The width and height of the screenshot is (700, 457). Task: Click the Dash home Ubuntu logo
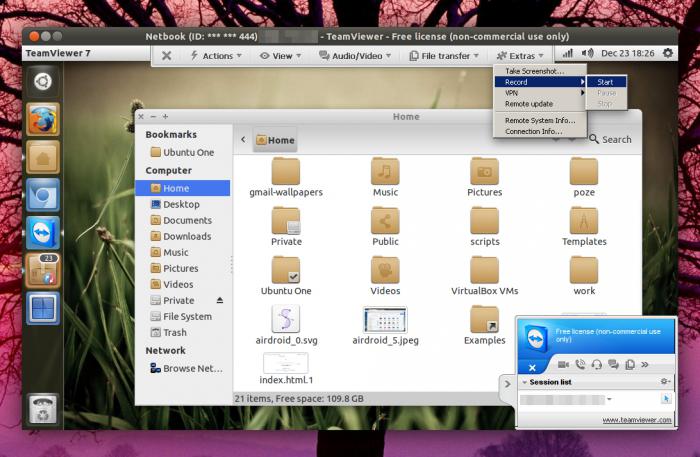click(x=43, y=81)
